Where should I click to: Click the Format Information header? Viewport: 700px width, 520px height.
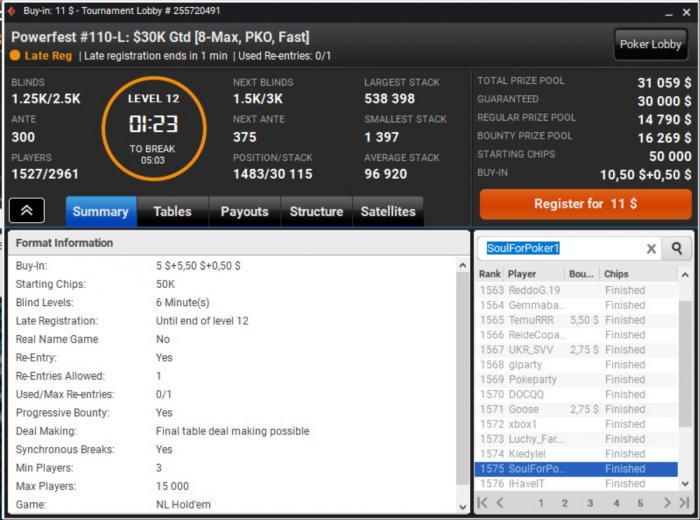(x=238, y=243)
